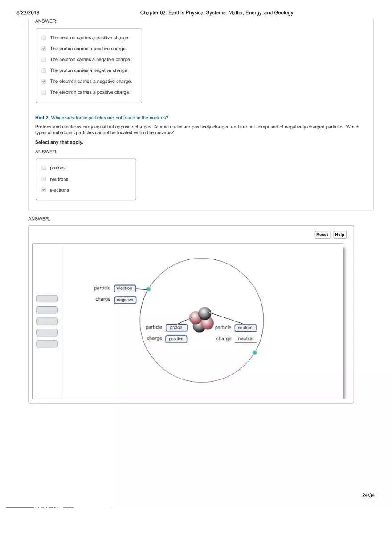The image size is (392, 556).
Task: Click the teal electron dot beside the electron label
Action: coord(149,289)
